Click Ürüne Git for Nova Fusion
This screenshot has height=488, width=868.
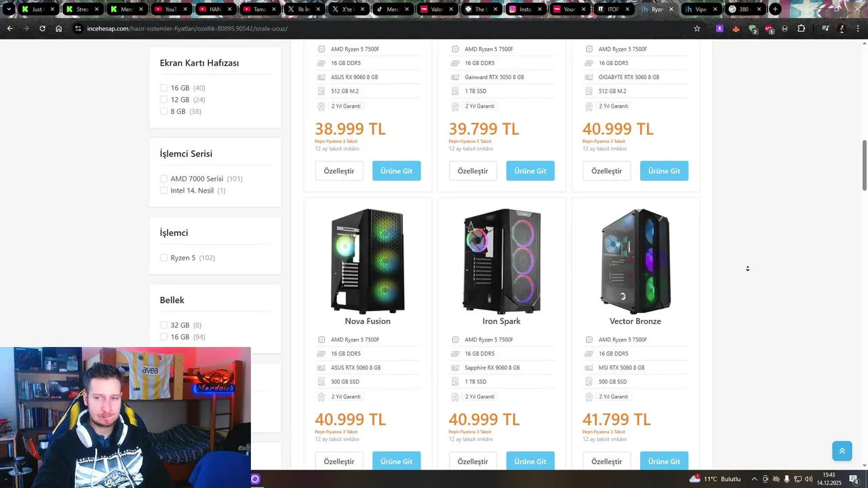click(397, 461)
